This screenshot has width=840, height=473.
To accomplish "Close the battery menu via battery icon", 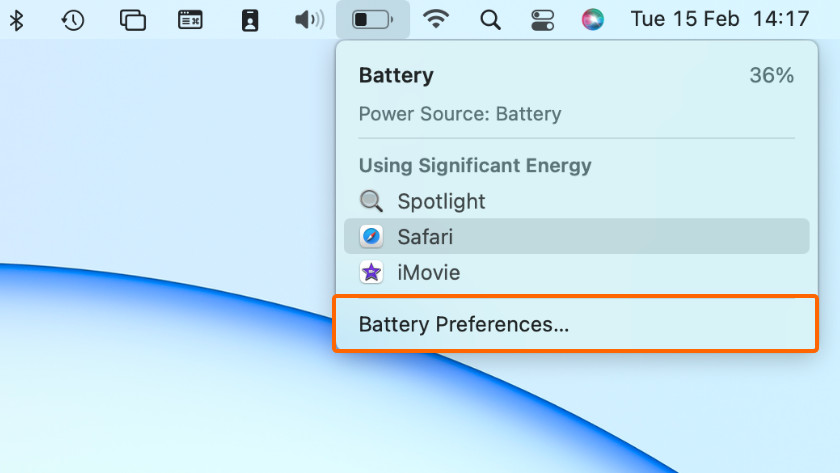I will point(372,20).
